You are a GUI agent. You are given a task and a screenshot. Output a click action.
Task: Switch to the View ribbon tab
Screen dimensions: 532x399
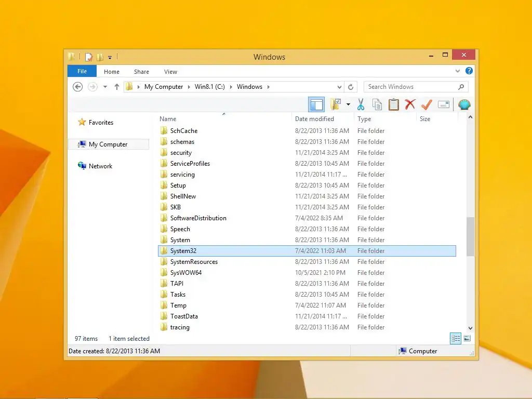point(170,72)
